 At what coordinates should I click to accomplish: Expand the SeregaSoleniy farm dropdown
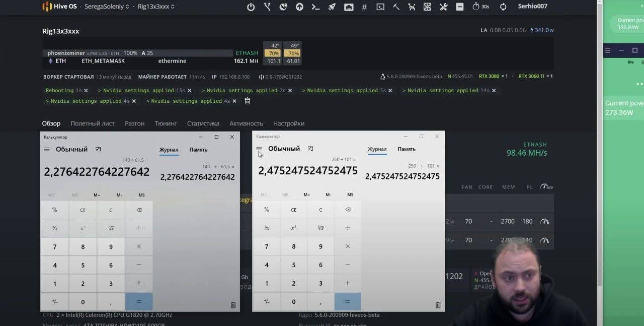[x=107, y=7]
